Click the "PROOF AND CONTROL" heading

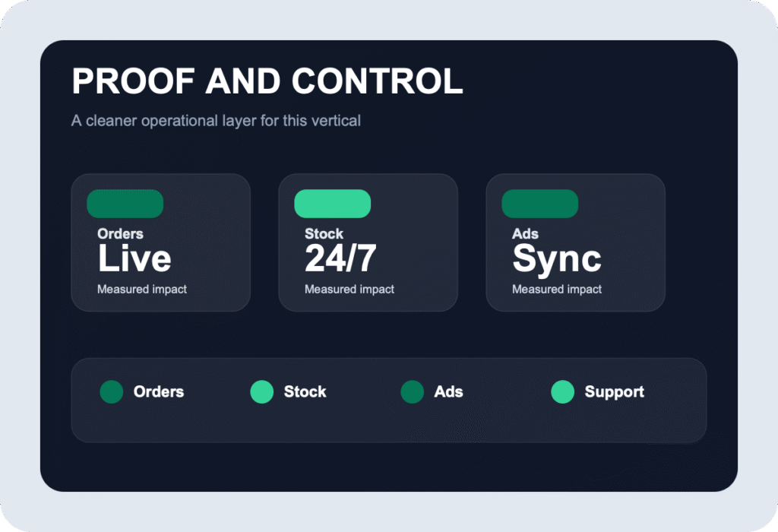[x=267, y=81]
